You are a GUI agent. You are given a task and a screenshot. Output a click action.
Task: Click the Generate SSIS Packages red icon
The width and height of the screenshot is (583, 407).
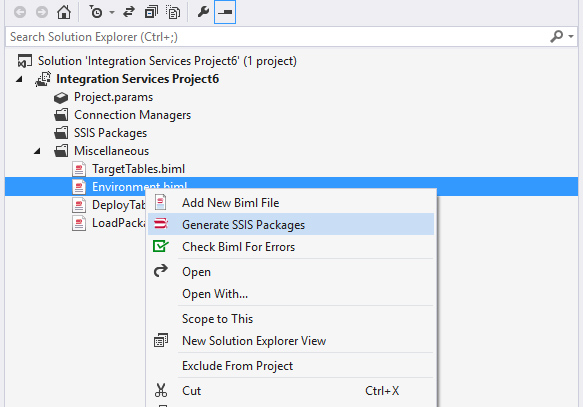[x=161, y=223]
